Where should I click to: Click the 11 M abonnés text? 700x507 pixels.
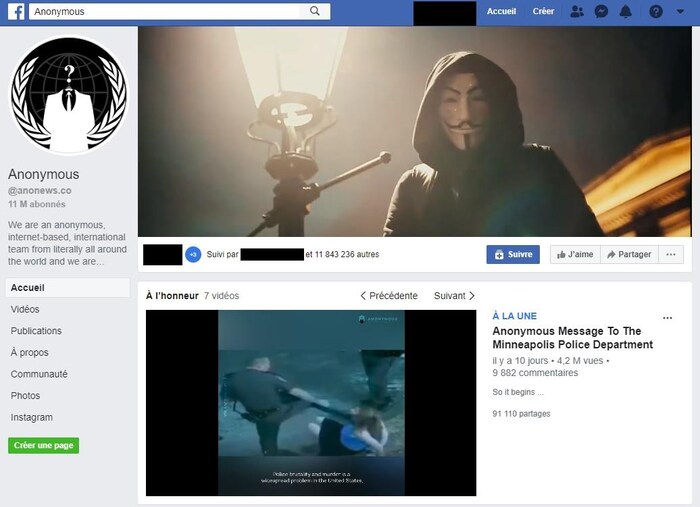pyautogui.click(x=37, y=204)
